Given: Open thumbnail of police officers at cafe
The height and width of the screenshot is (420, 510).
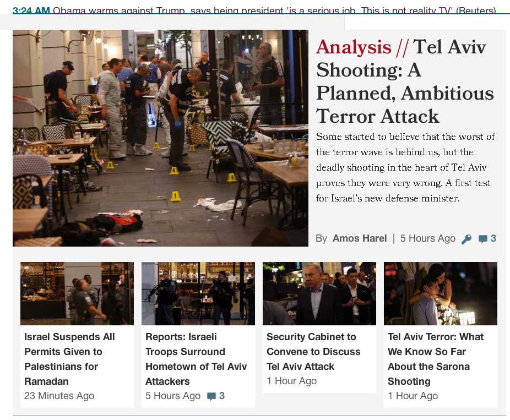Looking at the screenshot, I should pyautogui.click(x=77, y=293).
